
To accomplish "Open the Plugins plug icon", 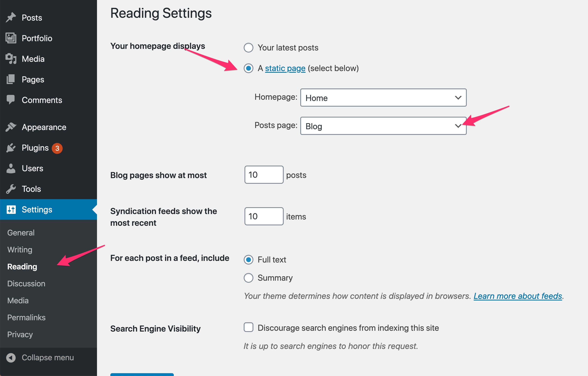I will point(11,148).
